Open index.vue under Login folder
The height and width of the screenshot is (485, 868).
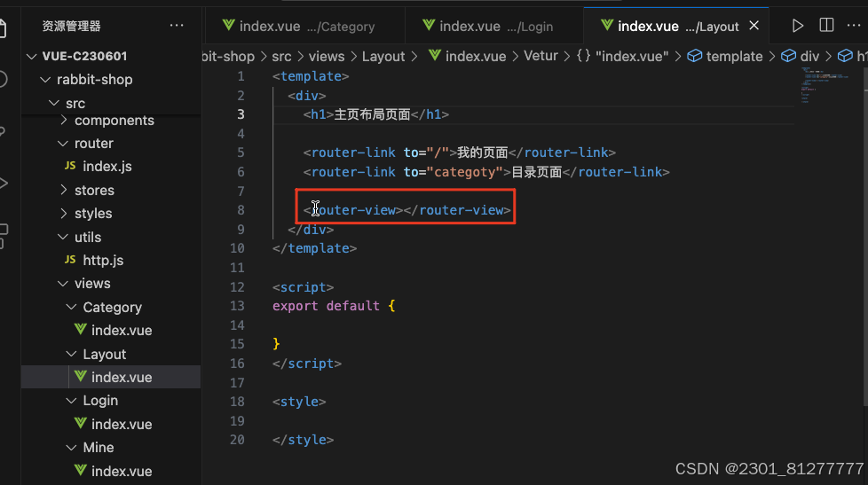click(122, 424)
